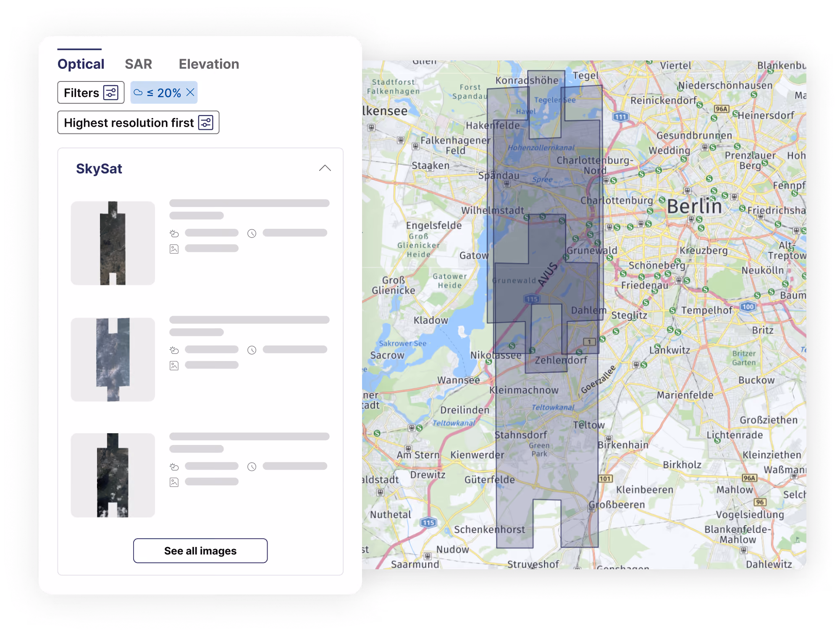The image size is (840, 636).
Task: Click the sliders icon in the Filters button
Action: 111,92
